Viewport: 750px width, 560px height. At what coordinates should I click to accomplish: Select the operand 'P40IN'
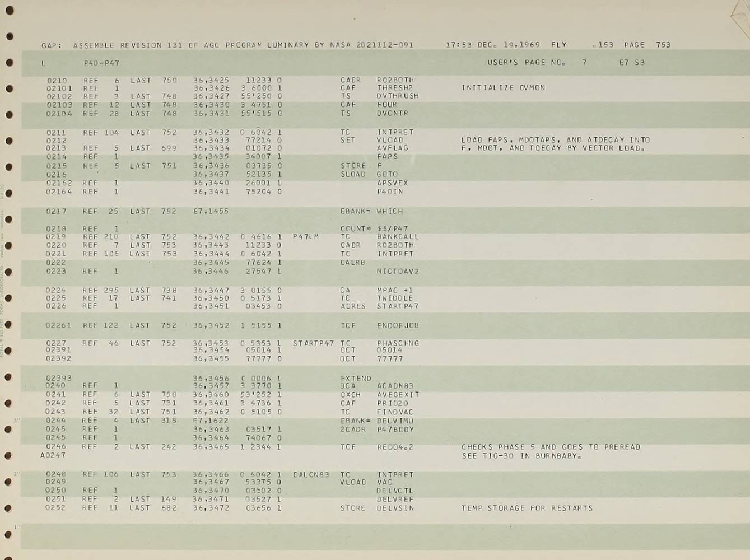coord(390,192)
